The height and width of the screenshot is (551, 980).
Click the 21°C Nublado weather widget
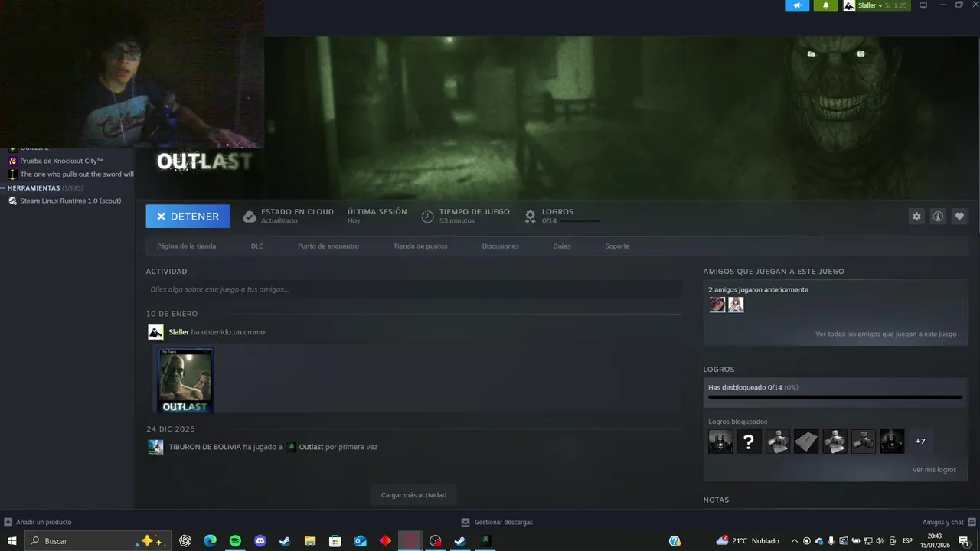click(748, 541)
